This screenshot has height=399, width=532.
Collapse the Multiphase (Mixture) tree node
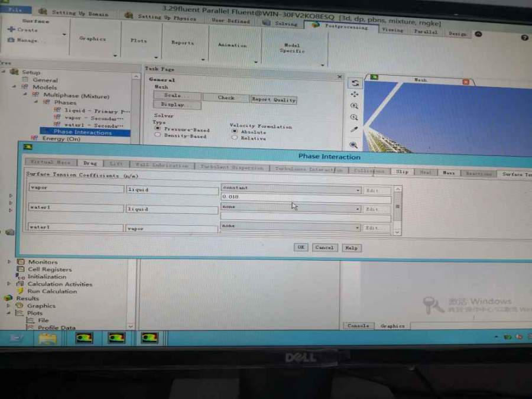25,95
